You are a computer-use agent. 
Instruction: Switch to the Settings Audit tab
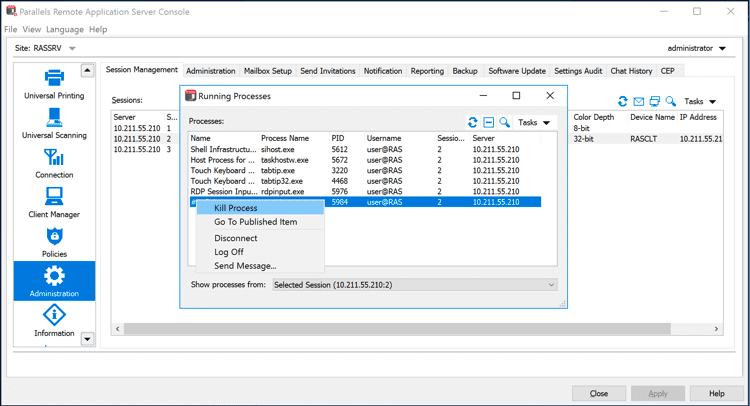coord(578,71)
